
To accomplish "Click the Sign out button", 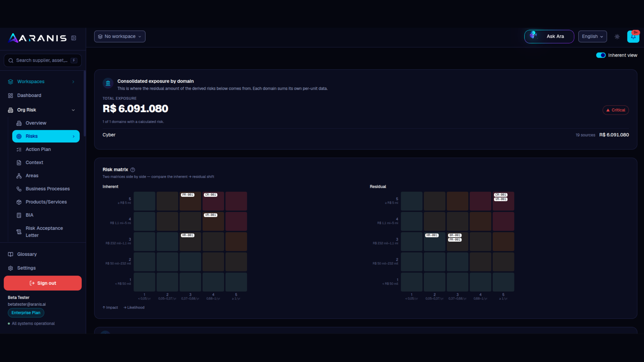I will coord(43,283).
